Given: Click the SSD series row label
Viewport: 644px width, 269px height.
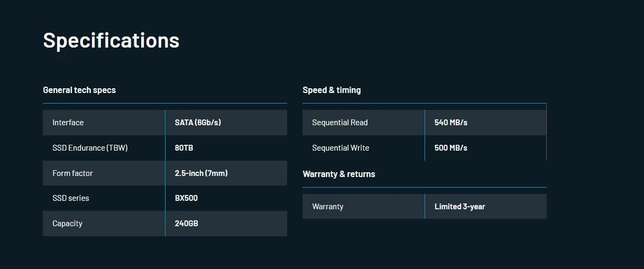Looking at the screenshot, I should 71,198.
